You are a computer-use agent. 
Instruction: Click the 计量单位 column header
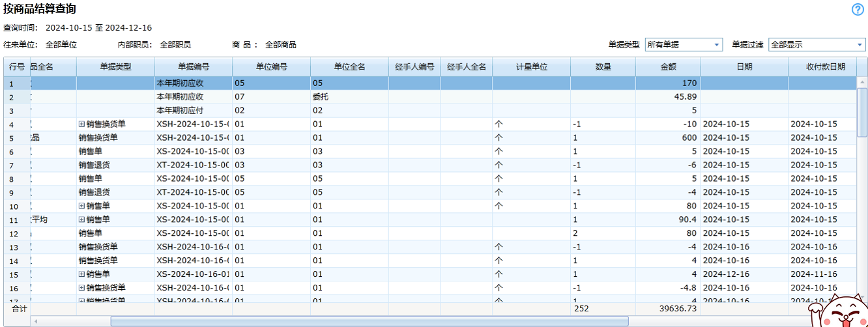[531, 67]
